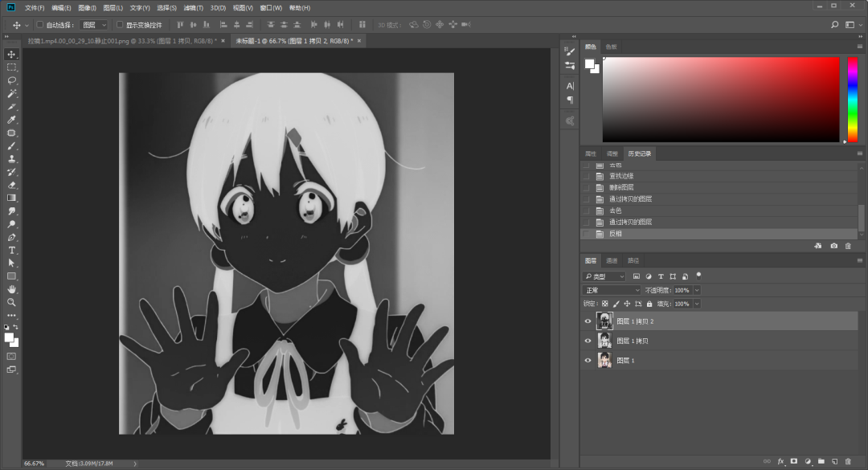Select the Rectangle shape tool

click(x=11, y=276)
